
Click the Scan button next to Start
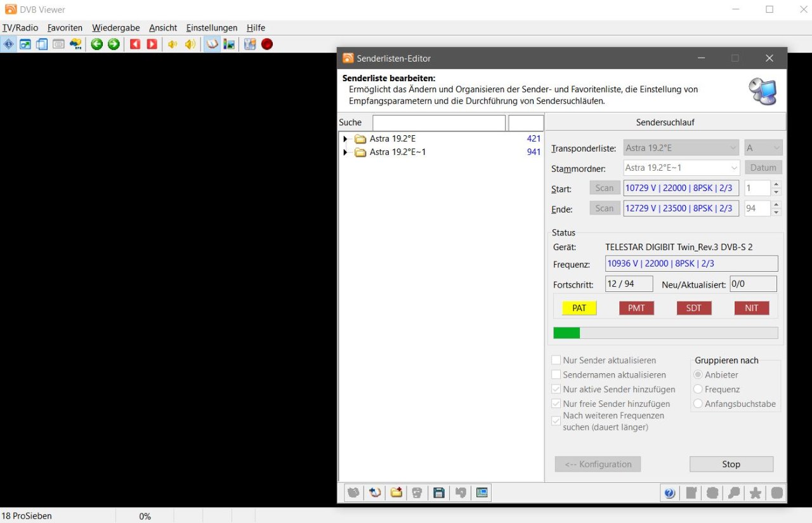tap(605, 188)
